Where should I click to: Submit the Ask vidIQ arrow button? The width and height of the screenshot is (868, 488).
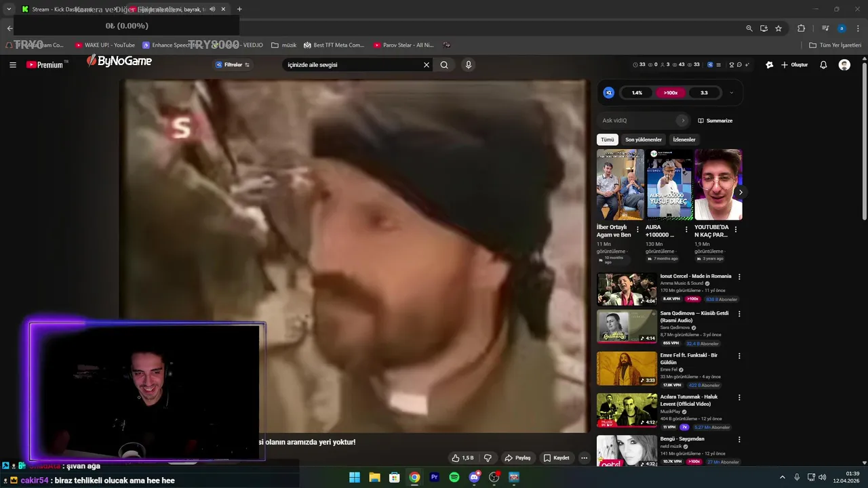pos(683,121)
